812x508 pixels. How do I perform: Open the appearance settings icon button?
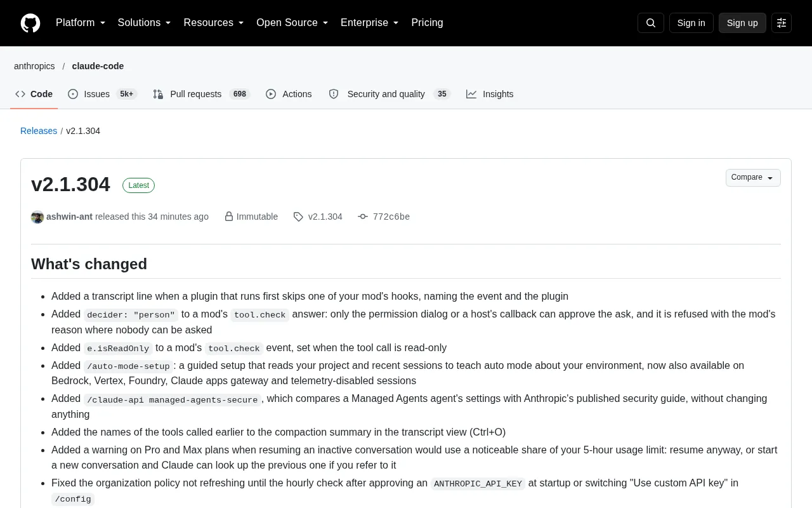pyautogui.click(x=782, y=23)
